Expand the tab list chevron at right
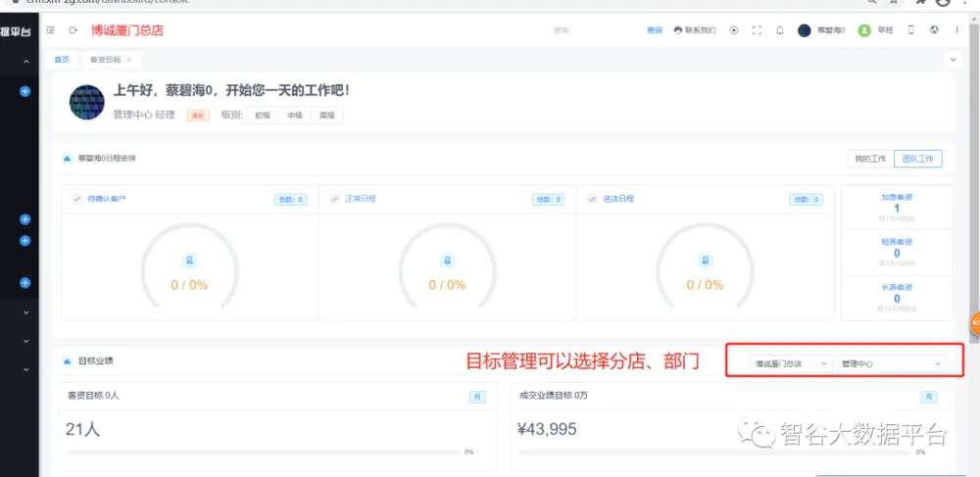 [x=954, y=60]
